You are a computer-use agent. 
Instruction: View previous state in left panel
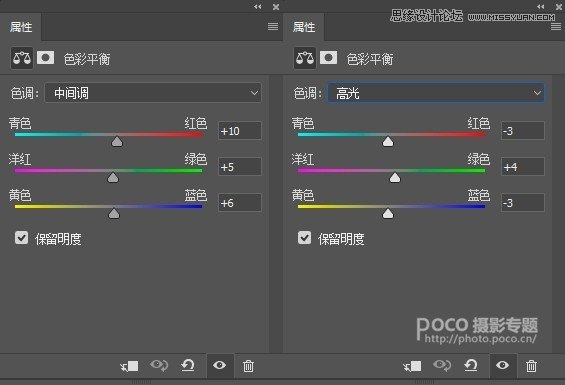[159, 366]
